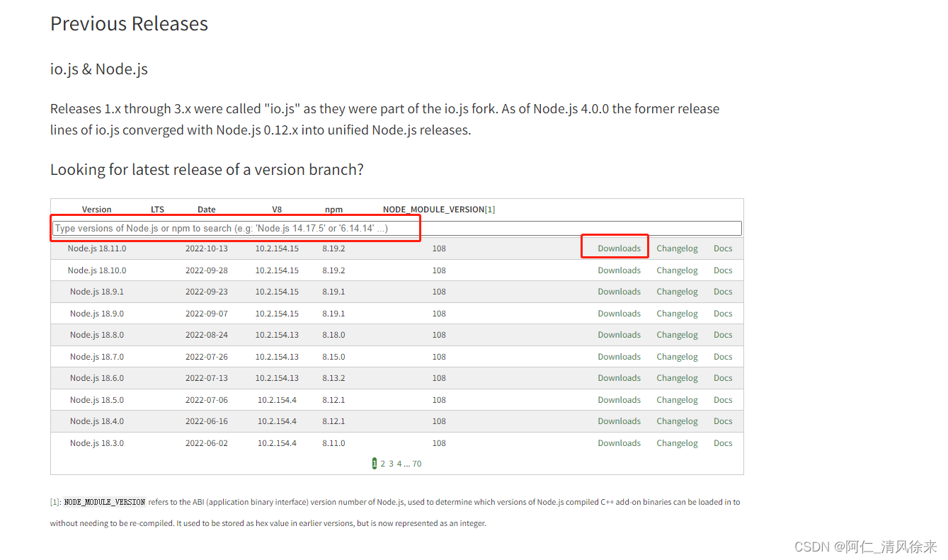Click npm version 8.13.2 cell
The width and height of the screenshot is (948, 560).
[x=333, y=378]
